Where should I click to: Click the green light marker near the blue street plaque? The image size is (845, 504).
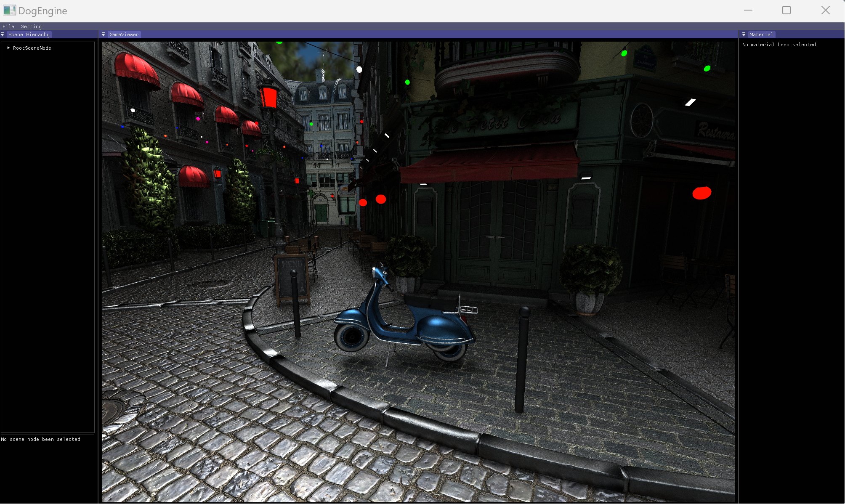pos(624,53)
